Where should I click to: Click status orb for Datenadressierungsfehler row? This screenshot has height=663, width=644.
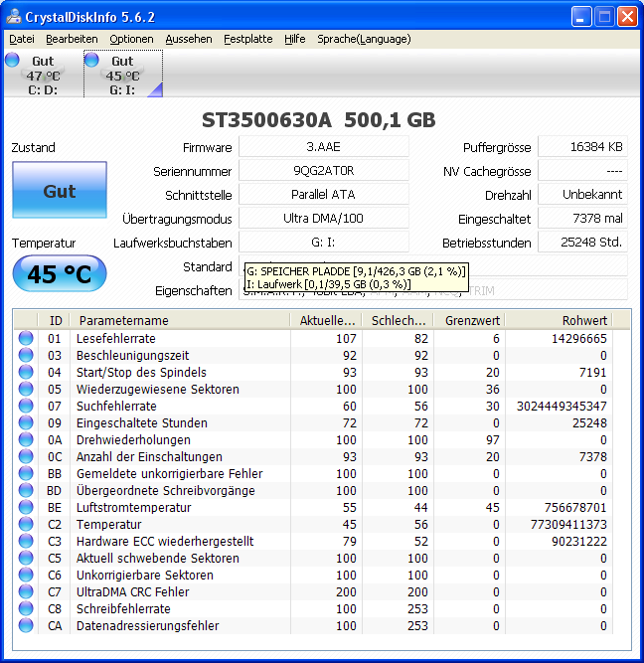(26, 626)
